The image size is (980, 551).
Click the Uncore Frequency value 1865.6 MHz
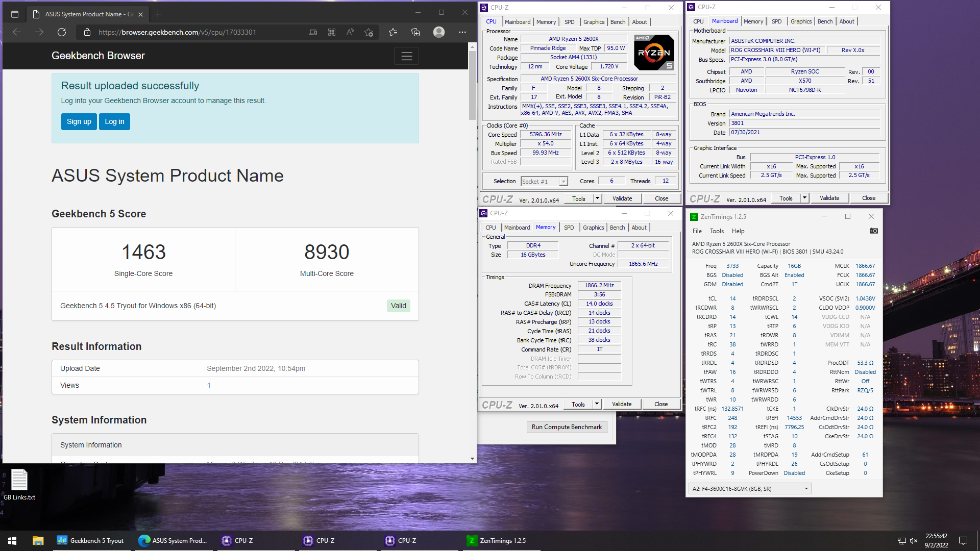643,264
